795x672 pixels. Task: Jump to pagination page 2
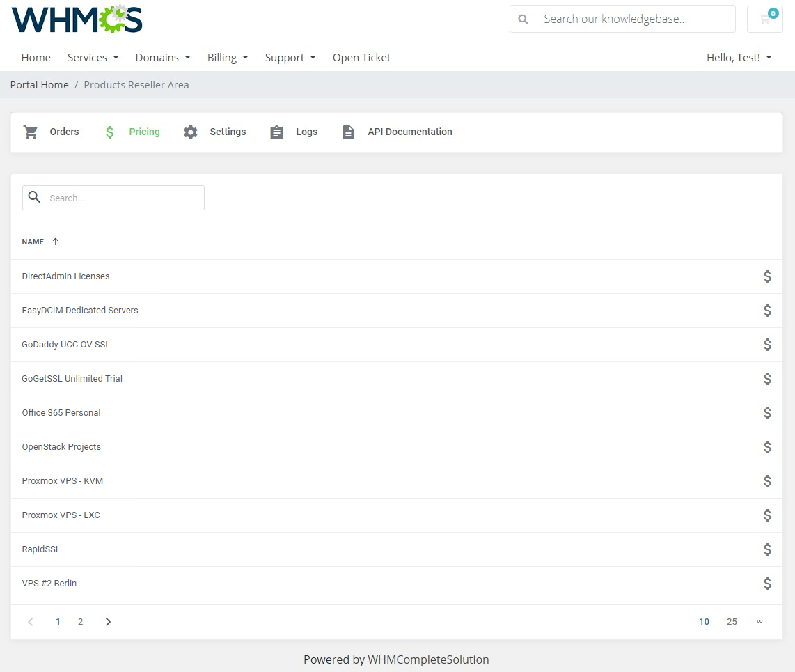click(x=80, y=621)
